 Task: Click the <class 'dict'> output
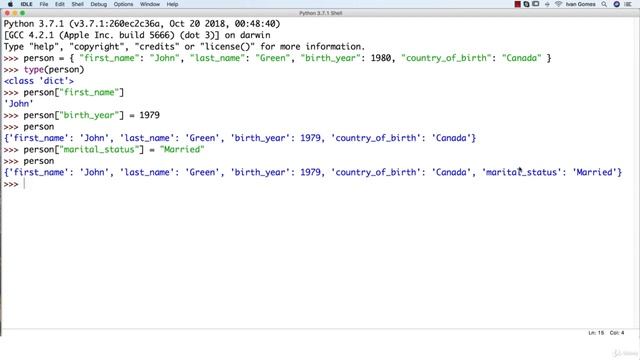39,81
